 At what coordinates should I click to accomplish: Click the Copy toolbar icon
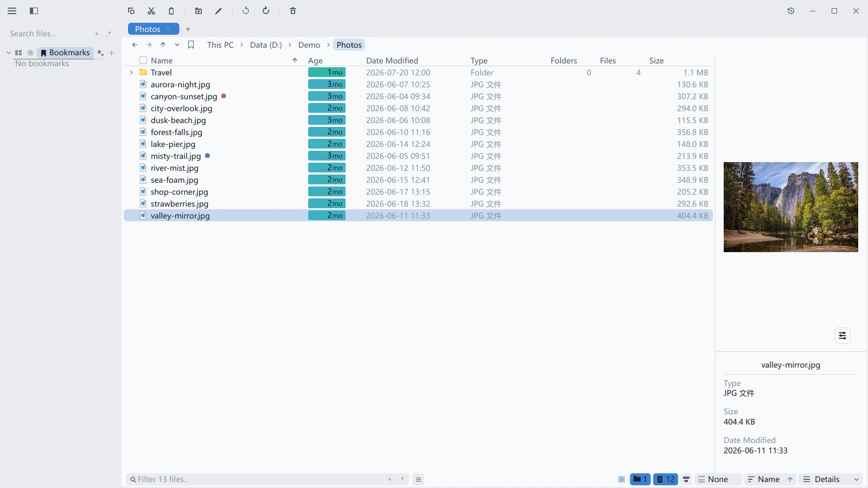(x=131, y=11)
